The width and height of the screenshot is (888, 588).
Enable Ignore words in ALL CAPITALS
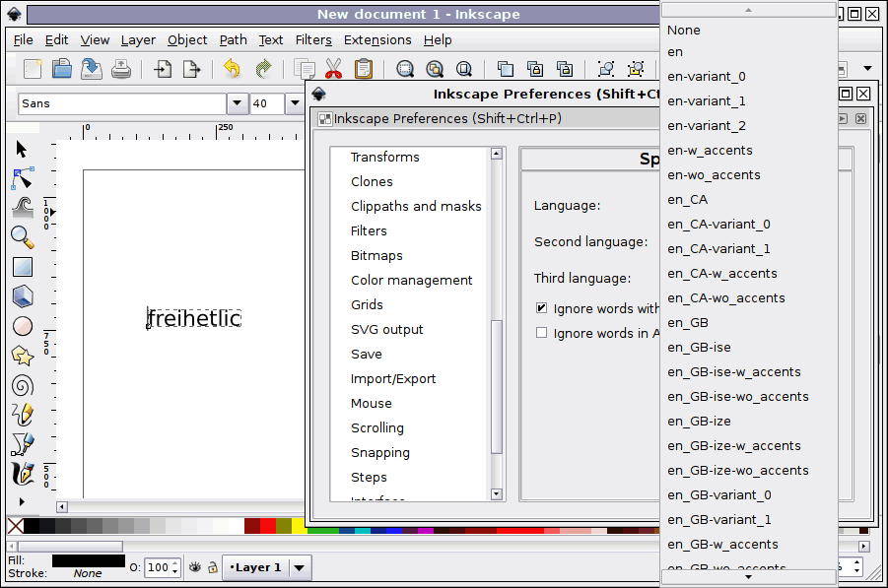point(541,333)
